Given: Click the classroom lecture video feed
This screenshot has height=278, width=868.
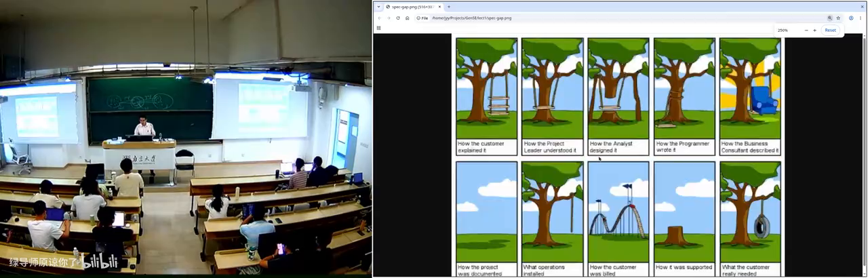Looking at the screenshot, I should (x=186, y=139).
